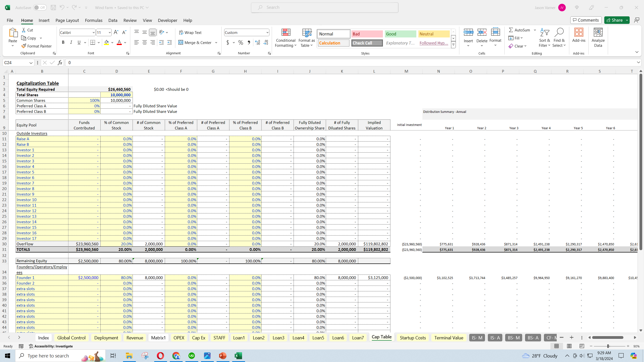Toggle italic formatting
644x362 pixels.
71,42
